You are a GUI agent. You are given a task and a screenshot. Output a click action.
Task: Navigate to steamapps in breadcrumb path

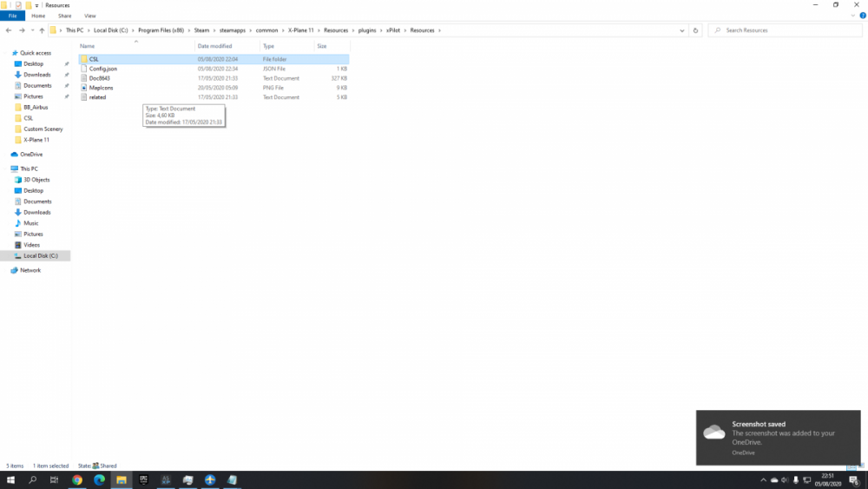(233, 30)
